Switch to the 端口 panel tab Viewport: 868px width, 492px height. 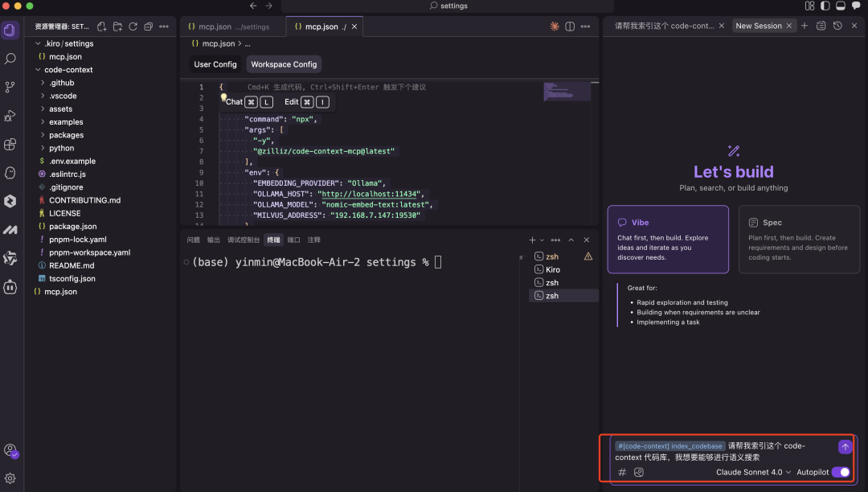293,240
